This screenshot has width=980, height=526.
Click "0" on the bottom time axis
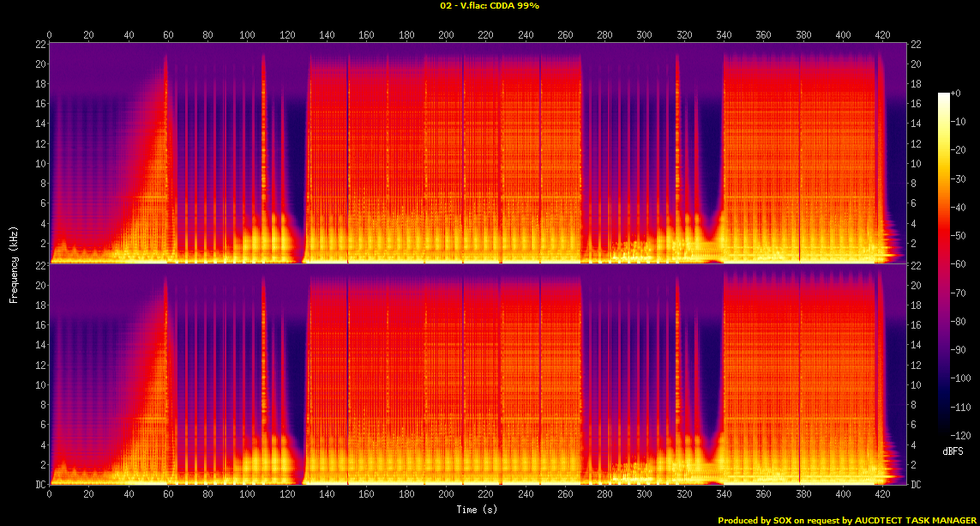(50, 495)
